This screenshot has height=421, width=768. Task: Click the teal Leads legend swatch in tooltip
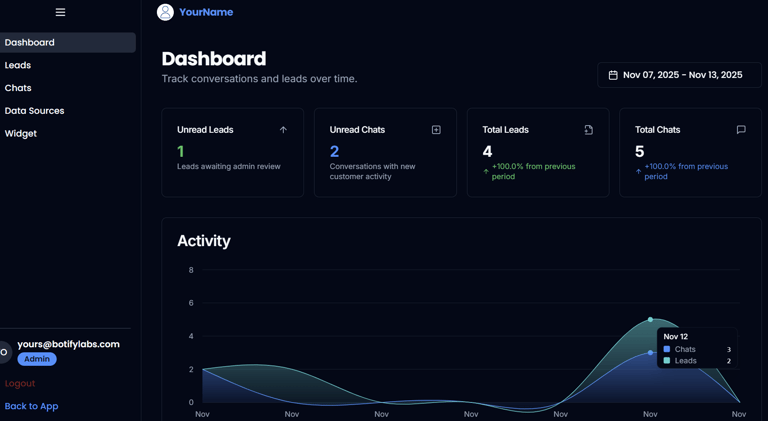(667, 361)
